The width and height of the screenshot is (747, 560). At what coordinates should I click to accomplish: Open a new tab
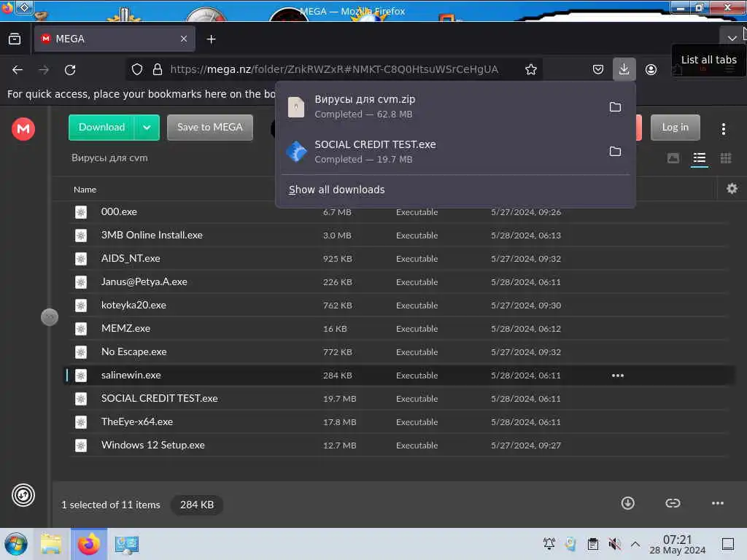pyautogui.click(x=211, y=39)
